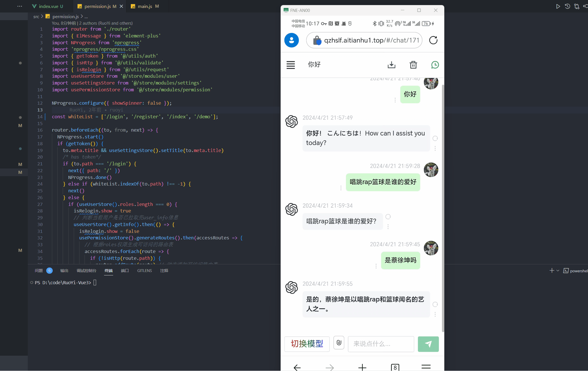Switch to the main.js tab
588x371 pixels.
(145, 6)
